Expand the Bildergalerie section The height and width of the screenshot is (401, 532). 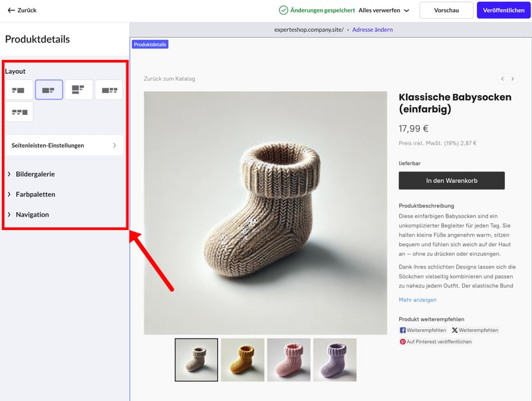click(35, 174)
